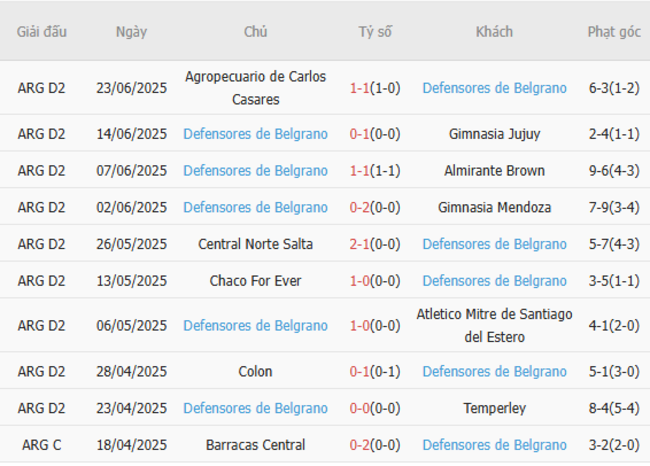Image resolution: width=650 pixels, height=466 pixels.
Task: Click the Colon team name
Action: tap(255, 372)
